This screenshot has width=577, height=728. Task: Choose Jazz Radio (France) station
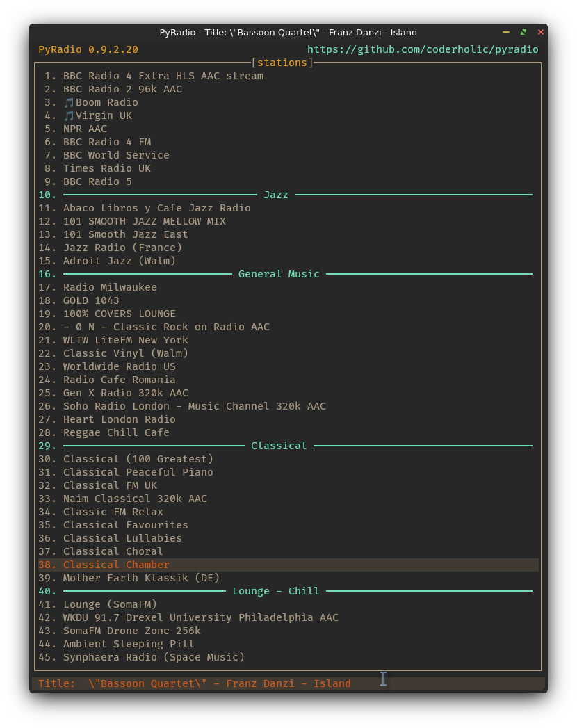pos(122,248)
